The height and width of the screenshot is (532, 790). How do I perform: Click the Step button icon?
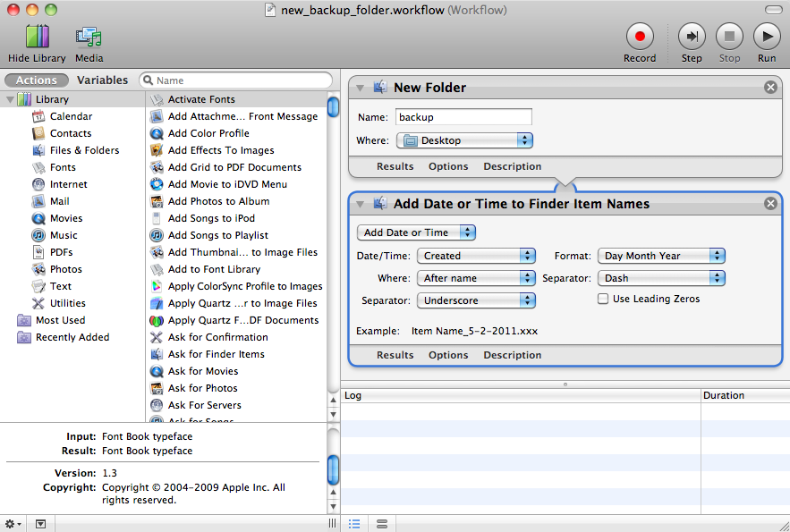(x=692, y=37)
